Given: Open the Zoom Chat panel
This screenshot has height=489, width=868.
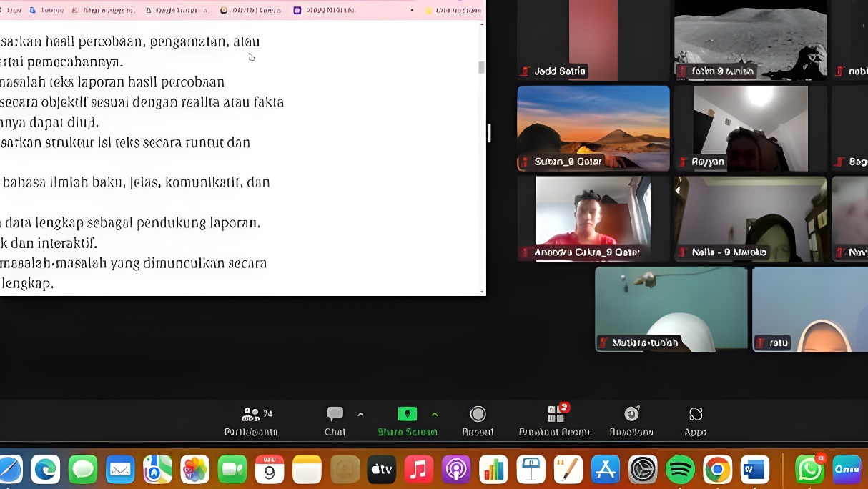Looking at the screenshot, I should [335, 421].
